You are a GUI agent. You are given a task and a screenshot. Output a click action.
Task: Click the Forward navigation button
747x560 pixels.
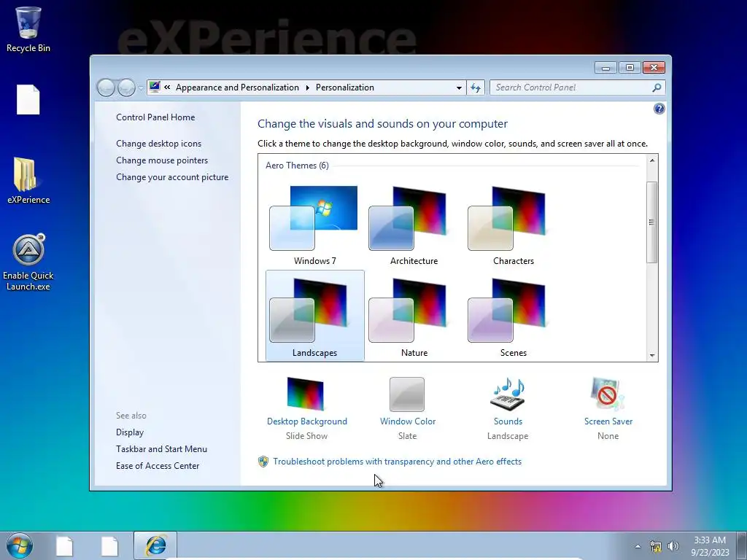pos(126,87)
